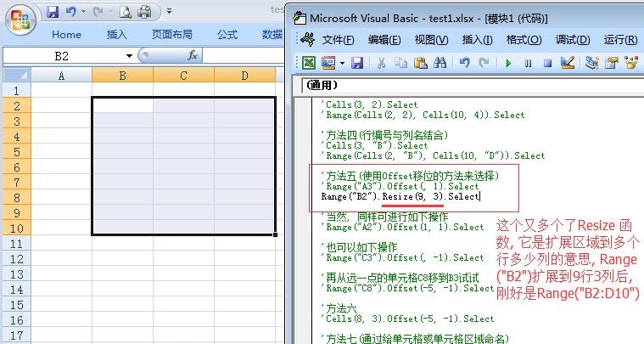Click the select-all corner of worksheet
The image size is (644, 344).
[17, 76]
